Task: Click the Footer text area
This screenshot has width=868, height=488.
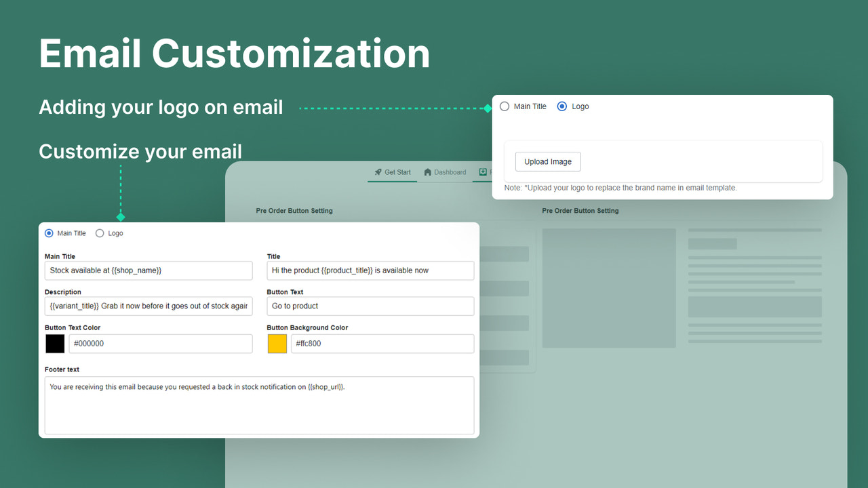Action: 259,405
